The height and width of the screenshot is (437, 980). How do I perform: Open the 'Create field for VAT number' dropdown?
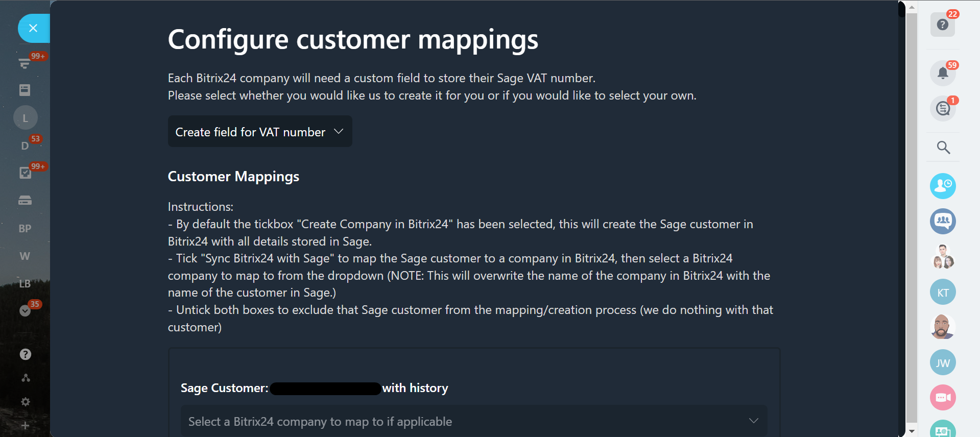260,132
